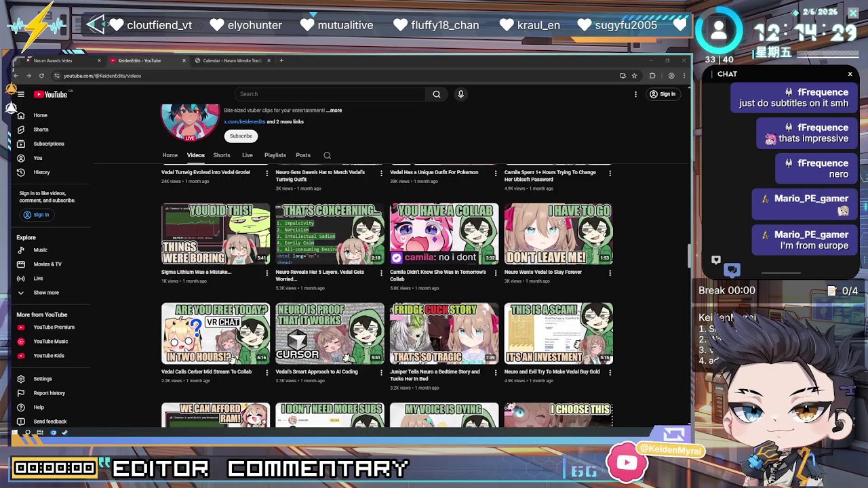This screenshot has height=488, width=868.
Task: Switch to Calendar Neuro Wordle browser tab
Action: click(232, 60)
